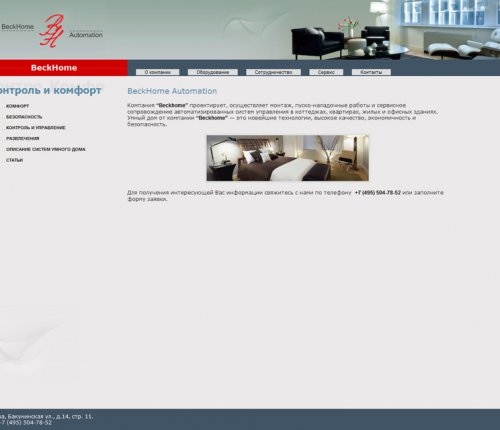Click the red BH monogram logo
This screenshot has width=500, height=430.
52,31
